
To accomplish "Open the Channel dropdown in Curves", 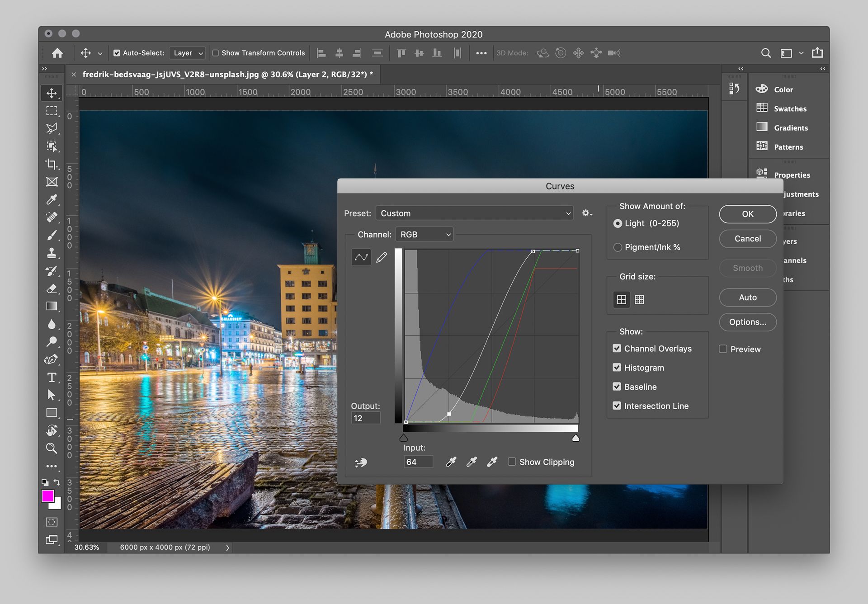I will tap(424, 234).
